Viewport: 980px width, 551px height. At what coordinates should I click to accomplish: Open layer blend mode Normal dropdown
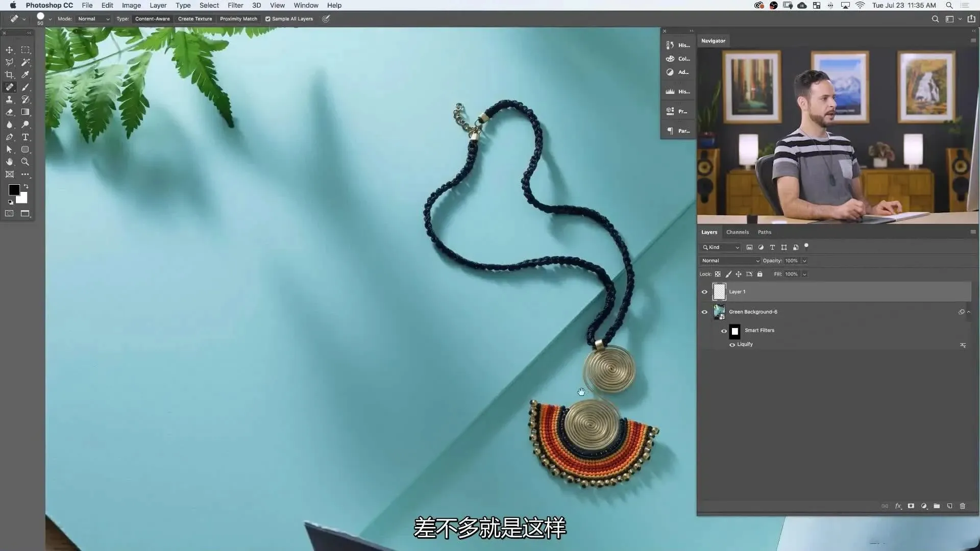click(x=730, y=261)
